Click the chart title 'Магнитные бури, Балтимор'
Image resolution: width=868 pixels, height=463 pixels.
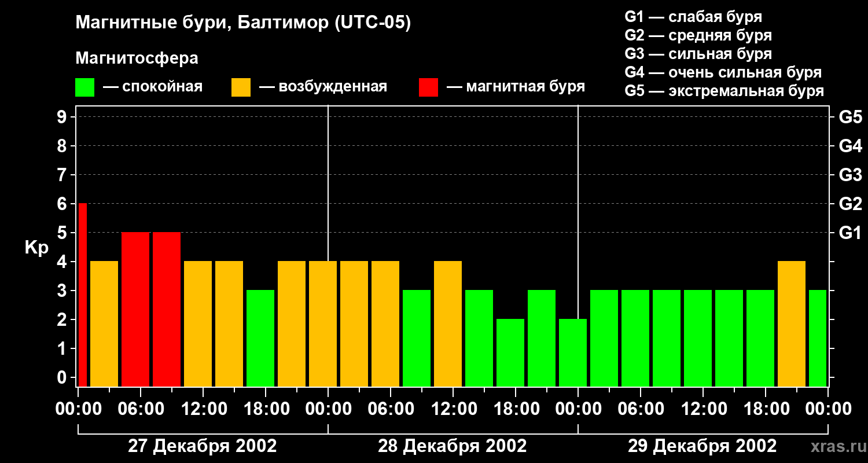[x=243, y=23]
